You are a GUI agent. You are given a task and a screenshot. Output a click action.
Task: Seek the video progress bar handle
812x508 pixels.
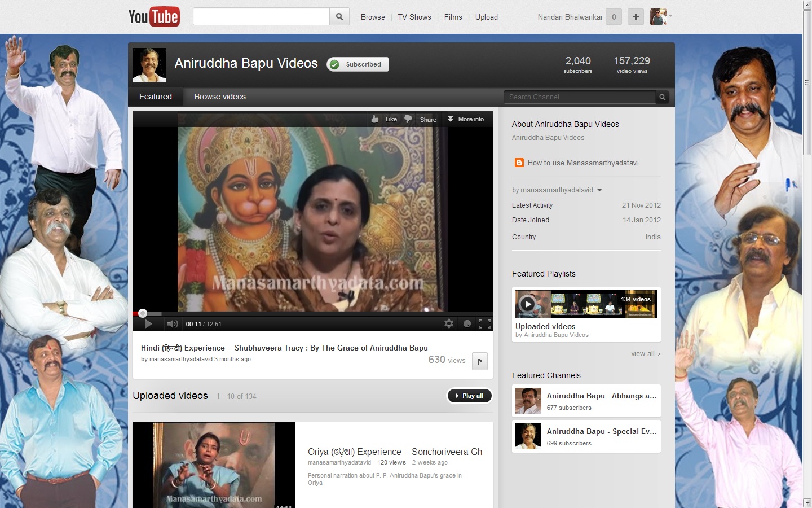point(143,313)
